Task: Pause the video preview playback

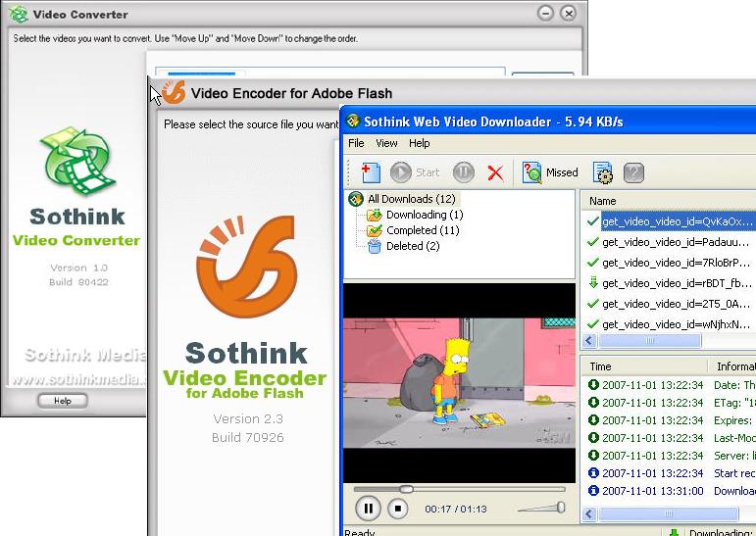Action: [368, 509]
